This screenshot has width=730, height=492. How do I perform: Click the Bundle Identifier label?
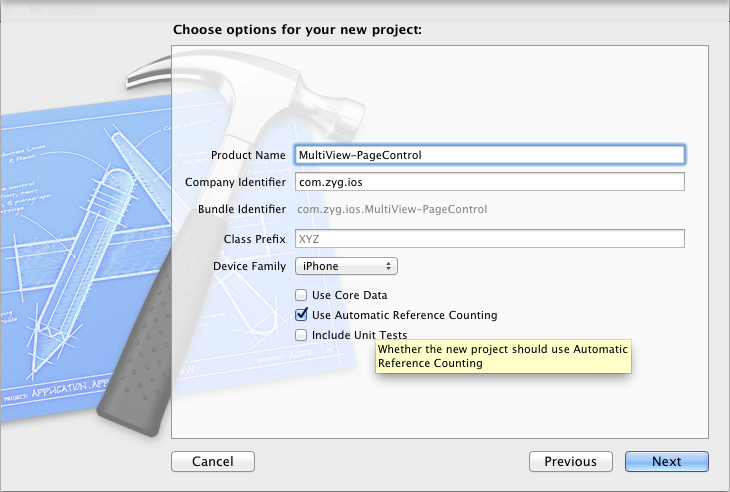242,209
